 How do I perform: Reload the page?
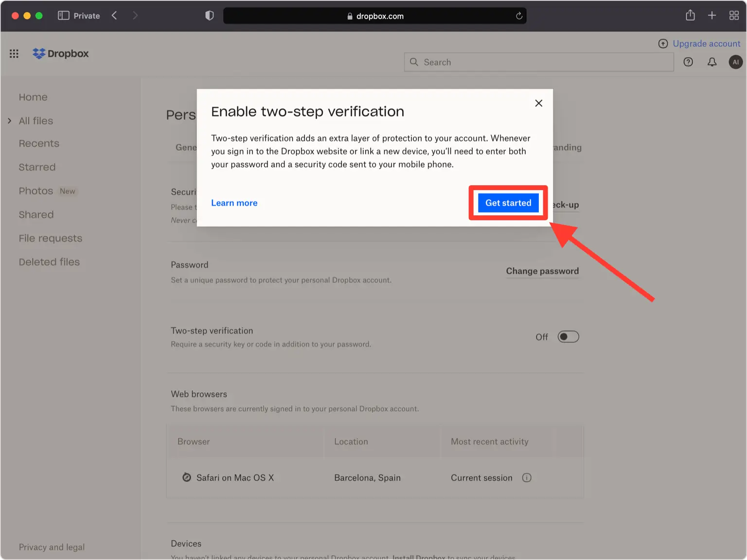click(519, 16)
